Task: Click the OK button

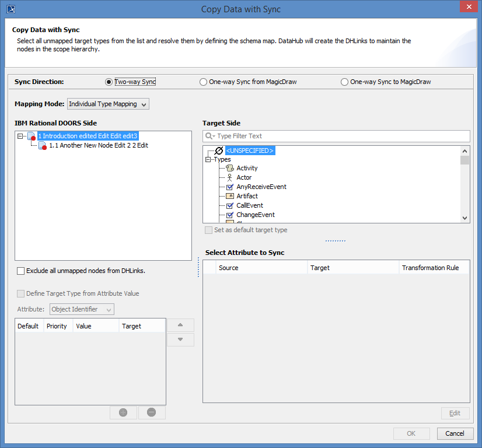Action: coord(411,433)
